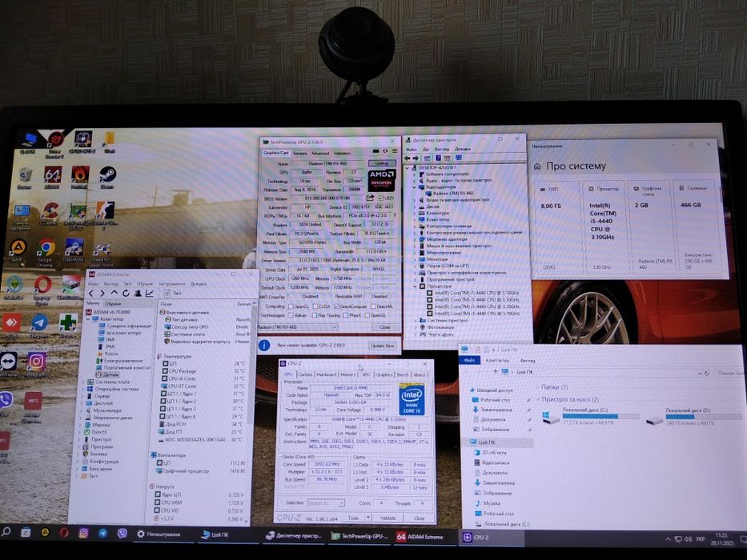Viewport: 747px width, 560px height.
Task: Click AIDA64 toolbar forward arrow
Action: [102, 294]
